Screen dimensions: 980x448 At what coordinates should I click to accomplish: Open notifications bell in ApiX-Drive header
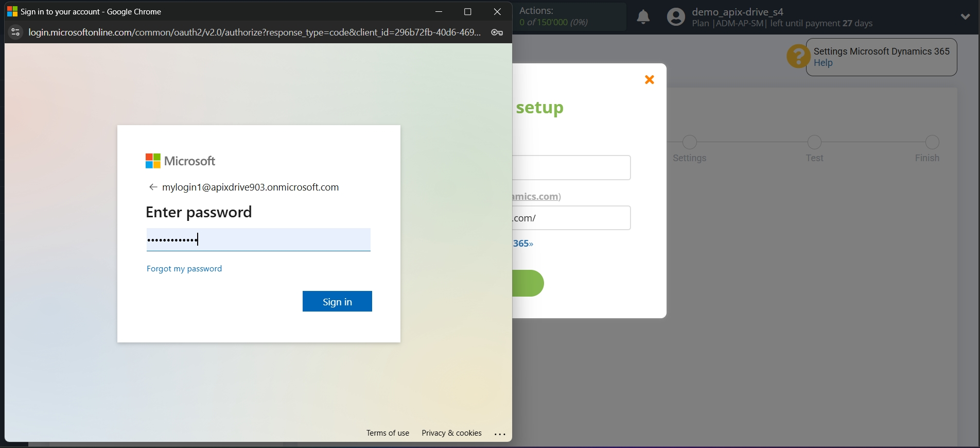pos(643,17)
